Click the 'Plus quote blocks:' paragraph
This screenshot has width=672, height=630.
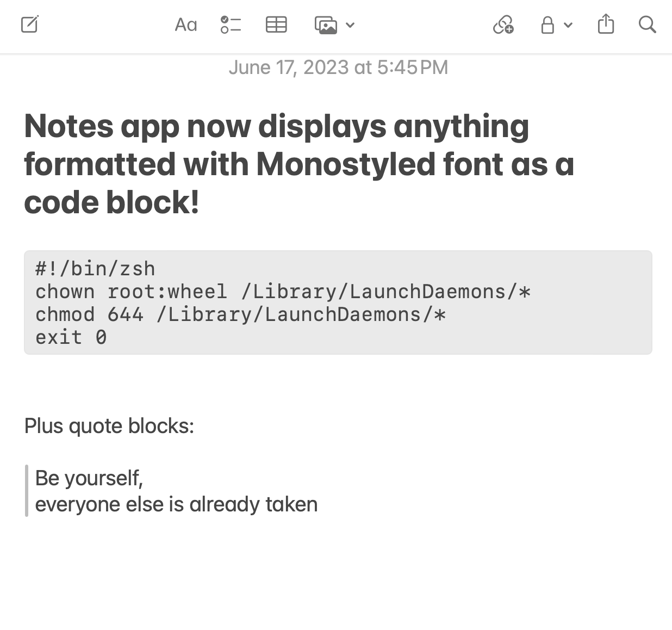(x=109, y=426)
